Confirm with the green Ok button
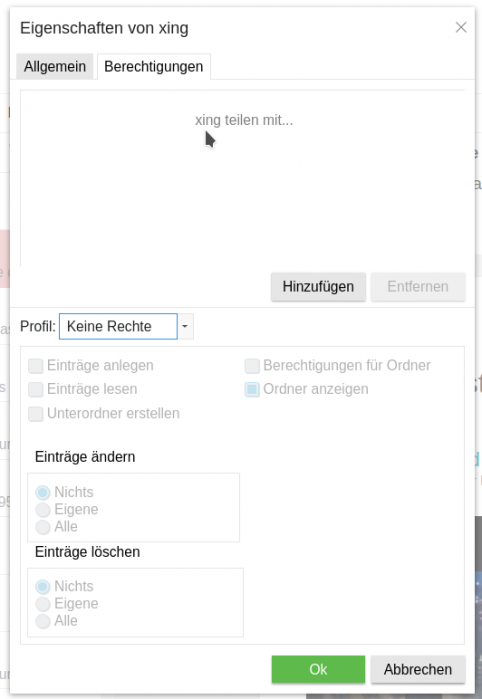Screen dimensions: 482x699 pos(318,669)
